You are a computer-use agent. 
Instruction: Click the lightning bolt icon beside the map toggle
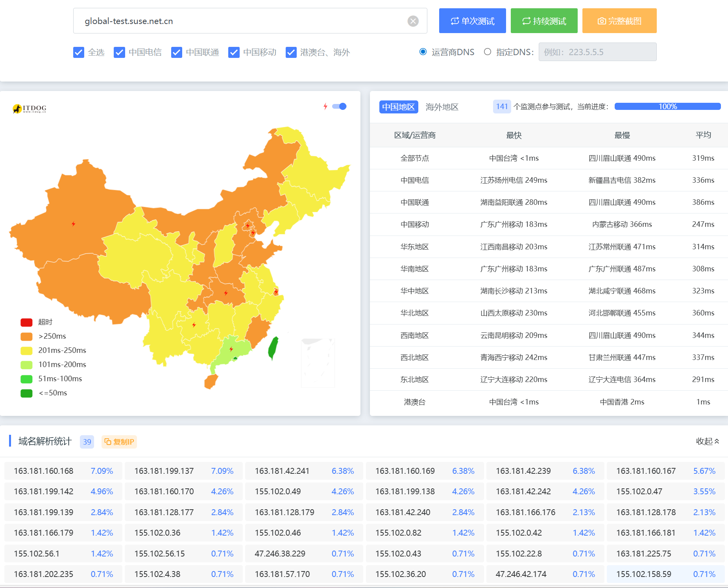click(x=325, y=106)
